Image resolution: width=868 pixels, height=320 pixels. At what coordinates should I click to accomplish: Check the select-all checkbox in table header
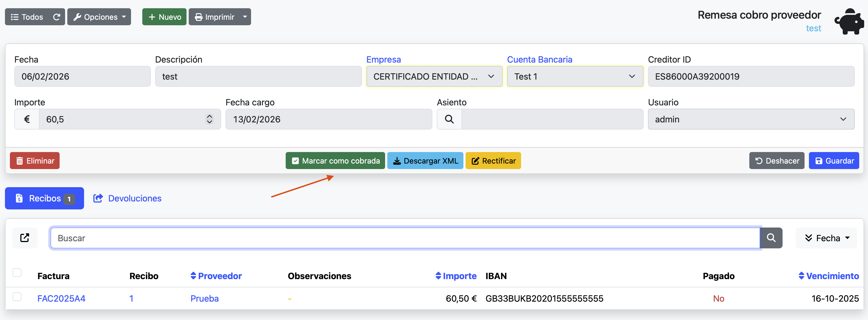point(17,272)
